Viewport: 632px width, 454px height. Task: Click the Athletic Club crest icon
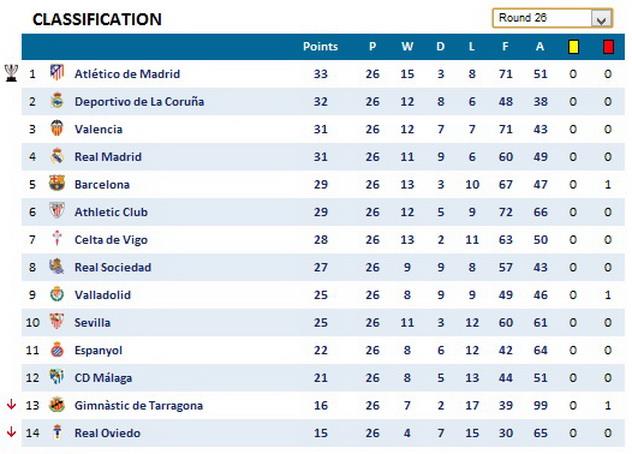(x=57, y=212)
